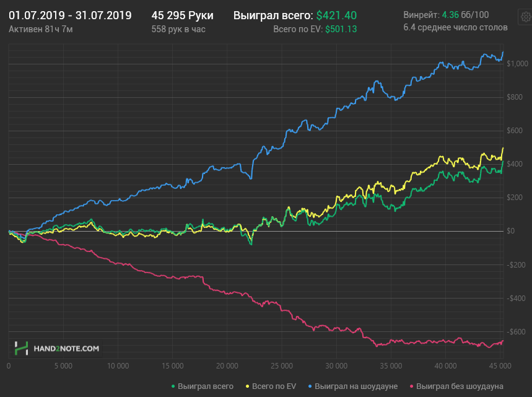Click the total won value $421.40
The width and height of the screenshot is (532, 397).
[336, 15]
